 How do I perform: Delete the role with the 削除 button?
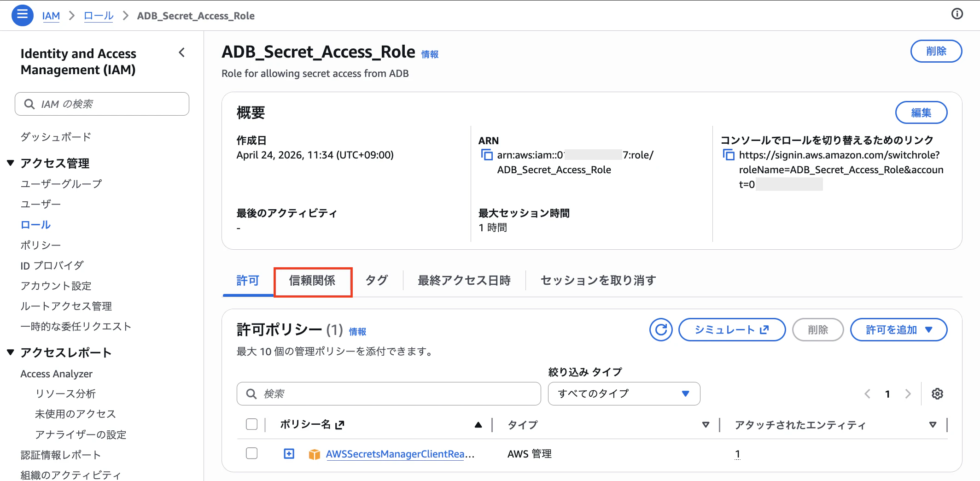pyautogui.click(x=936, y=51)
